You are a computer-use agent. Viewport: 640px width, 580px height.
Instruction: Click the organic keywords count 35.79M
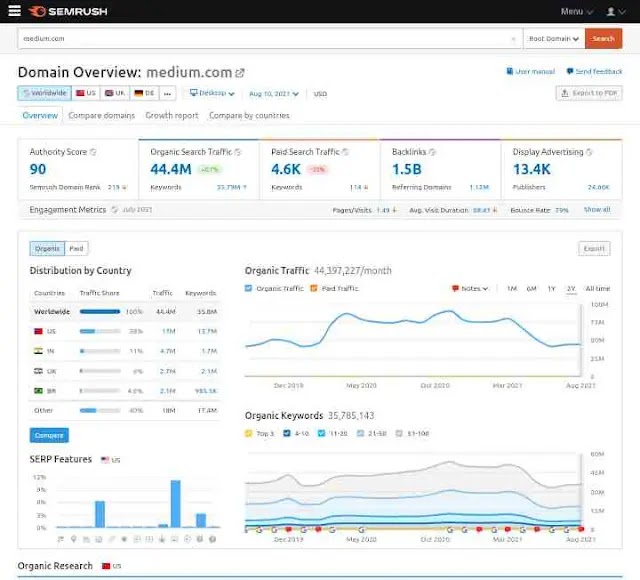pyautogui.click(x=231, y=187)
